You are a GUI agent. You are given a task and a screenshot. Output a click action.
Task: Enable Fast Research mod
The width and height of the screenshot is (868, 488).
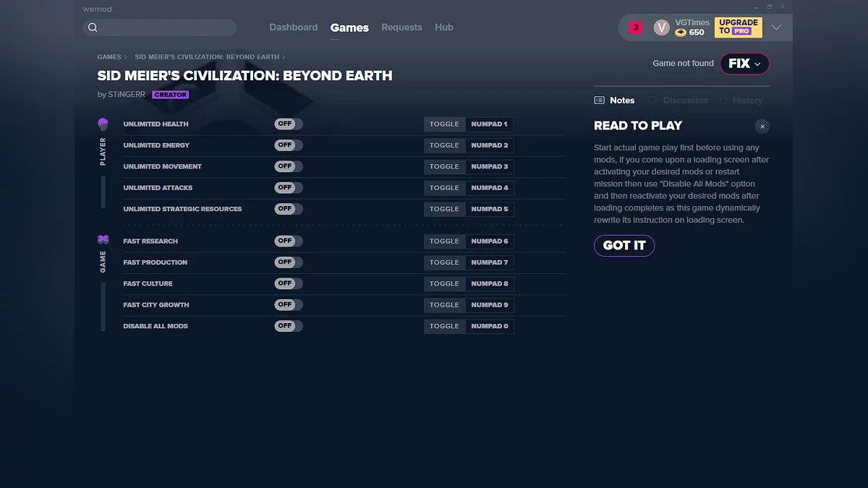[289, 241]
